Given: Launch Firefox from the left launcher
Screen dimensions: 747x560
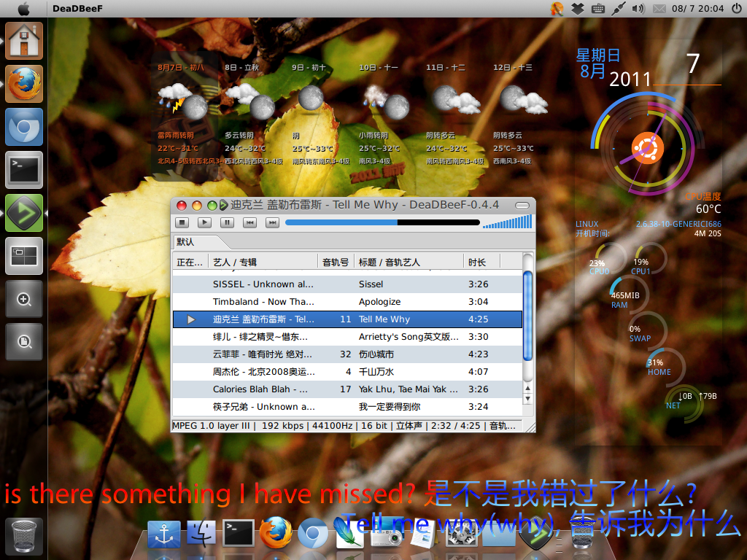Looking at the screenshot, I should coord(24,84).
